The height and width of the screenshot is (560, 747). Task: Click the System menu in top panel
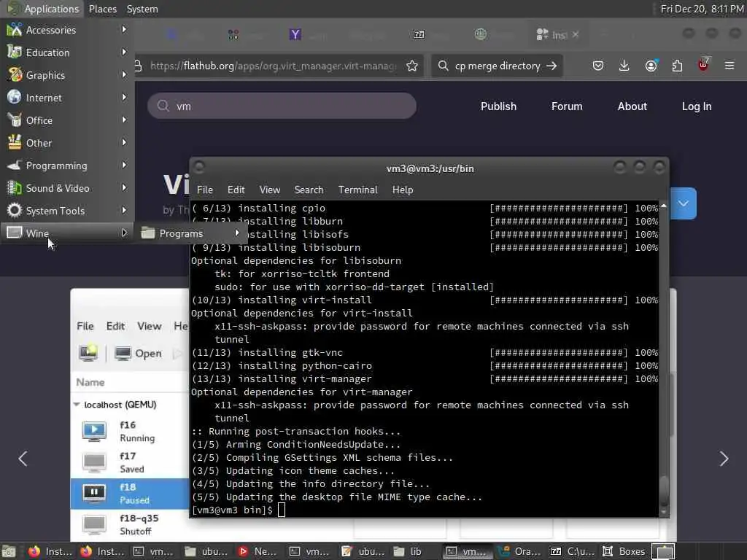coord(142,9)
